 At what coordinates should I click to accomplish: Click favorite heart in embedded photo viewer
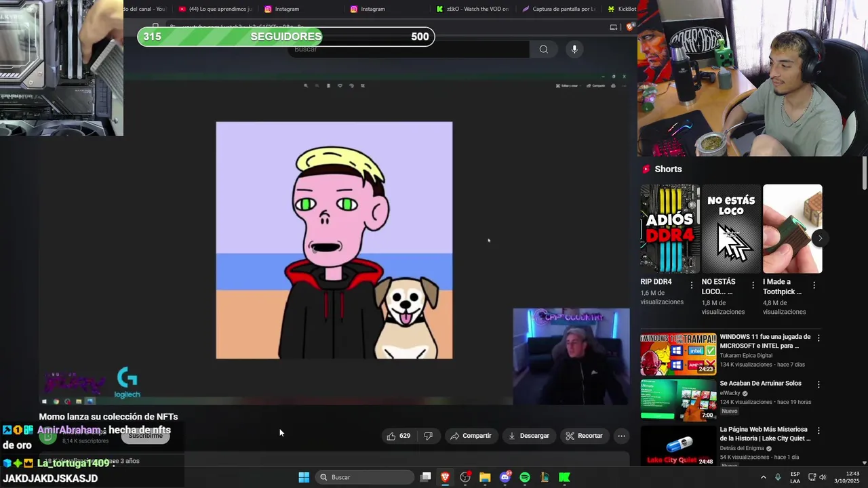340,85
